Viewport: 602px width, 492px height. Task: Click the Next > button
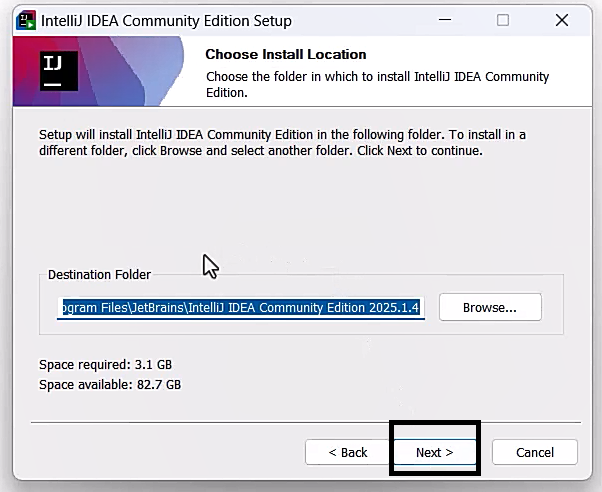(435, 452)
